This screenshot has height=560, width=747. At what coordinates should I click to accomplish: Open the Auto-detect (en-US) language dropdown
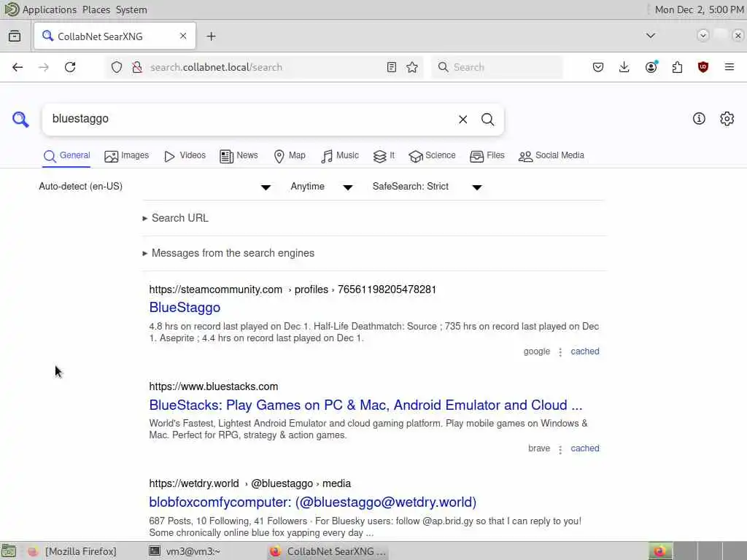click(x=155, y=187)
